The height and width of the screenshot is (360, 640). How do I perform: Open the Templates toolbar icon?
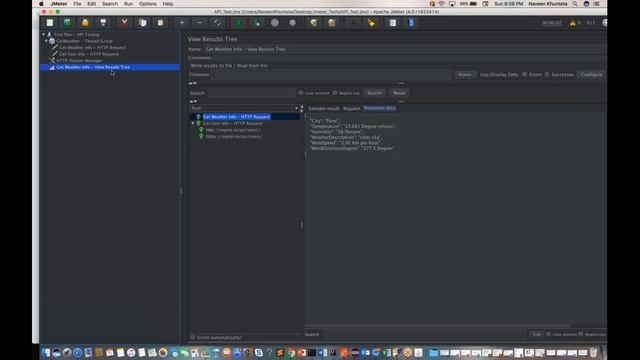pyautogui.click(x=67, y=23)
